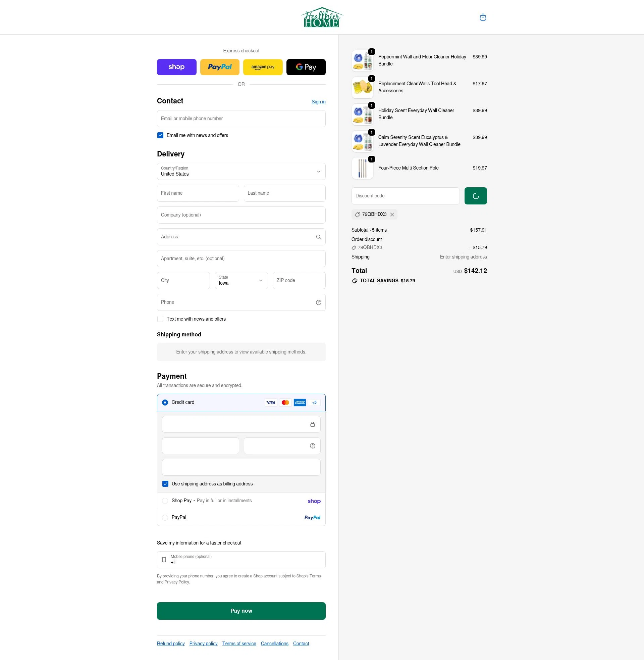Open the phone number help icon
This screenshot has width=644, height=660.
coord(318,302)
